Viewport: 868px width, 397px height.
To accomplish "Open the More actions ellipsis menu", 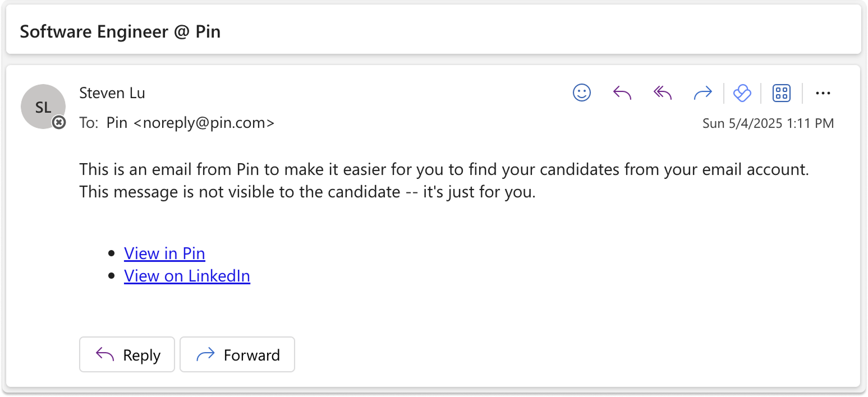I will pyautogui.click(x=823, y=93).
